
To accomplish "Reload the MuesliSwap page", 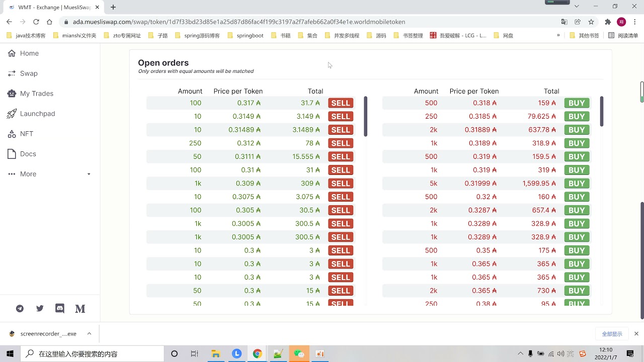I will click(x=36, y=22).
